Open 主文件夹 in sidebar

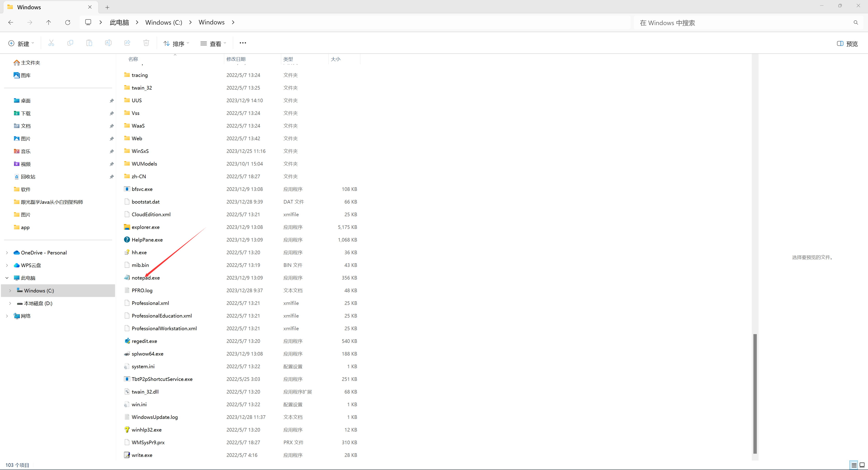coord(27,63)
